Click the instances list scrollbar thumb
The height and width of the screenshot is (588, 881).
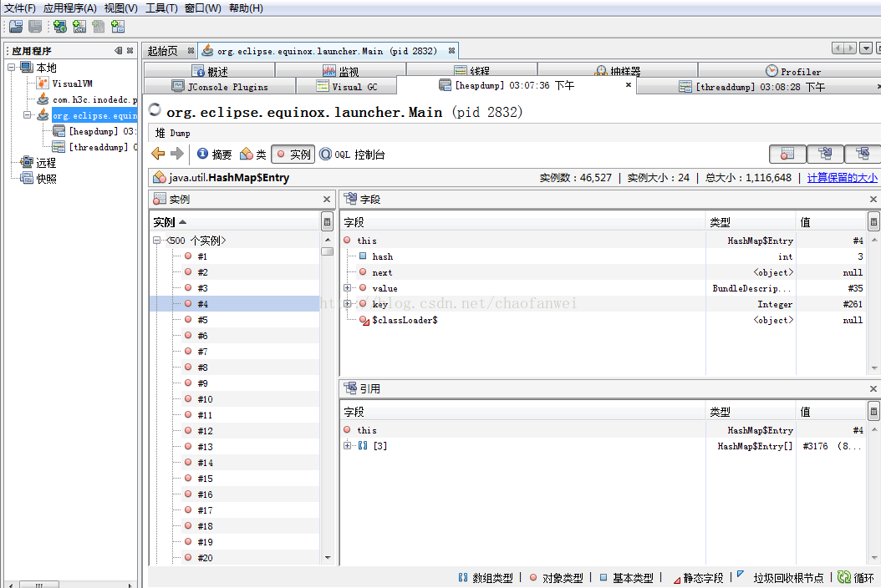(x=328, y=251)
